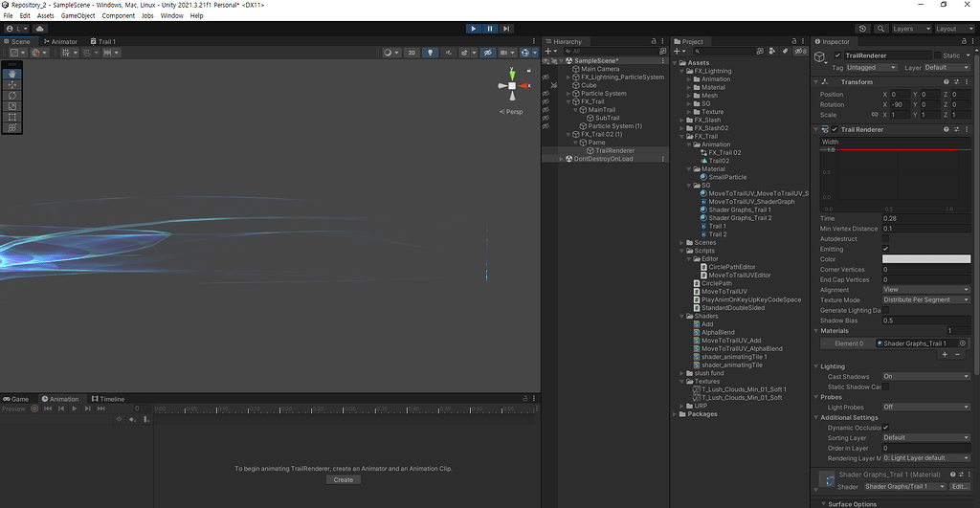This screenshot has width=980, height=508.
Task: Collapse the FX_Trail object in Hierarchy
Action: [x=568, y=101]
